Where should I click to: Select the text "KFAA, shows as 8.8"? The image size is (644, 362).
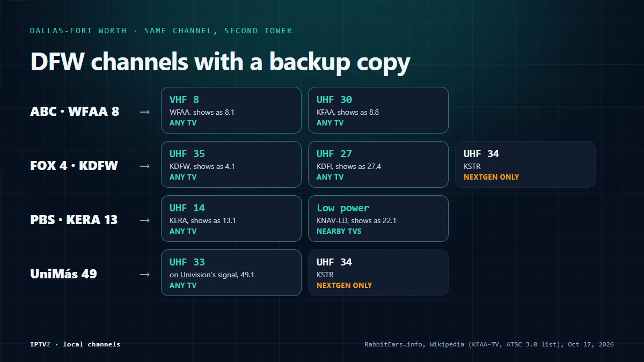point(348,113)
